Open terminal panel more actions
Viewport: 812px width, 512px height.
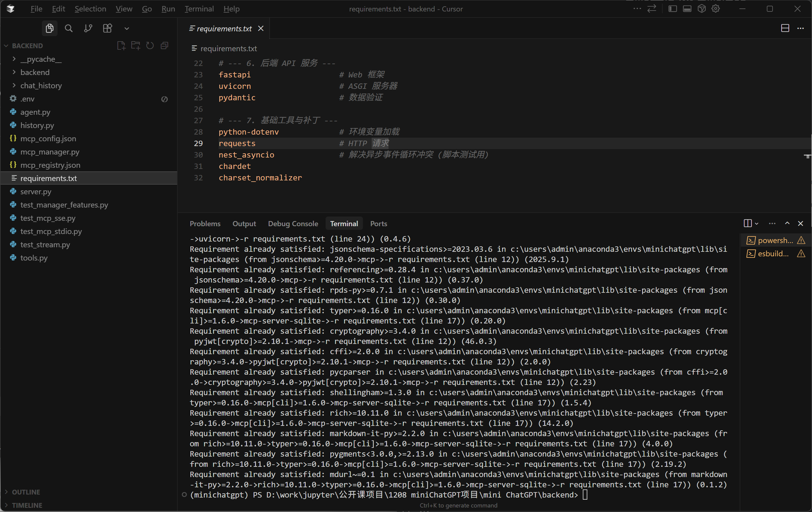tap(772, 223)
